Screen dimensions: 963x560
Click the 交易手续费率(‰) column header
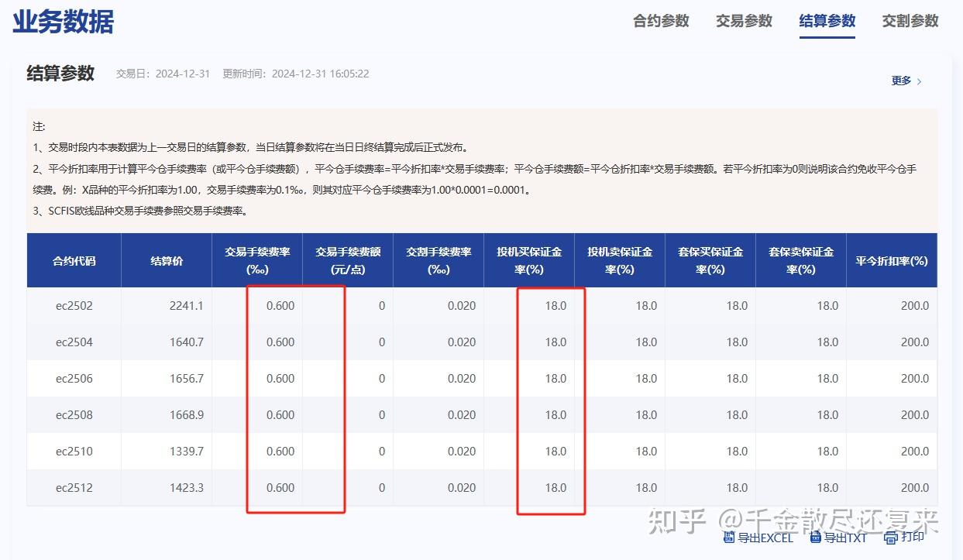point(257,261)
